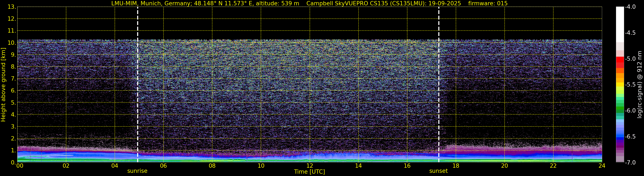The height and width of the screenshot is (176, 644).
Task: Click "altitude: 539 m" in the title
Action: [x=277, y=3]
